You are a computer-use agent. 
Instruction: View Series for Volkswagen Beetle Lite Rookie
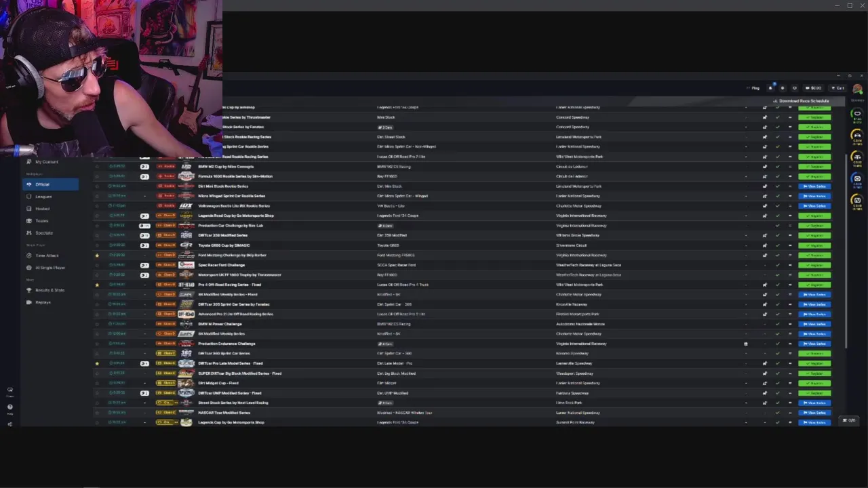coord(814,206)
